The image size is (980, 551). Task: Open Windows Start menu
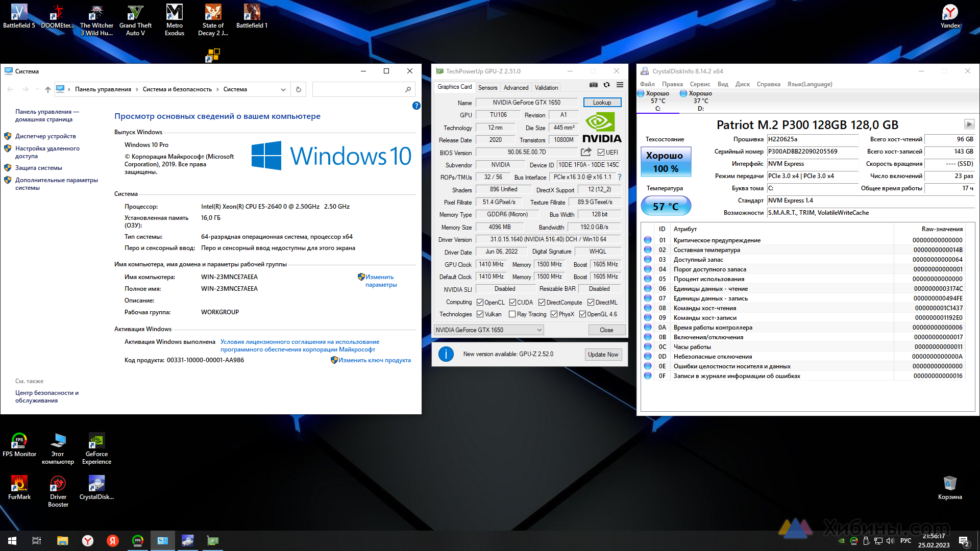point(12,541)
